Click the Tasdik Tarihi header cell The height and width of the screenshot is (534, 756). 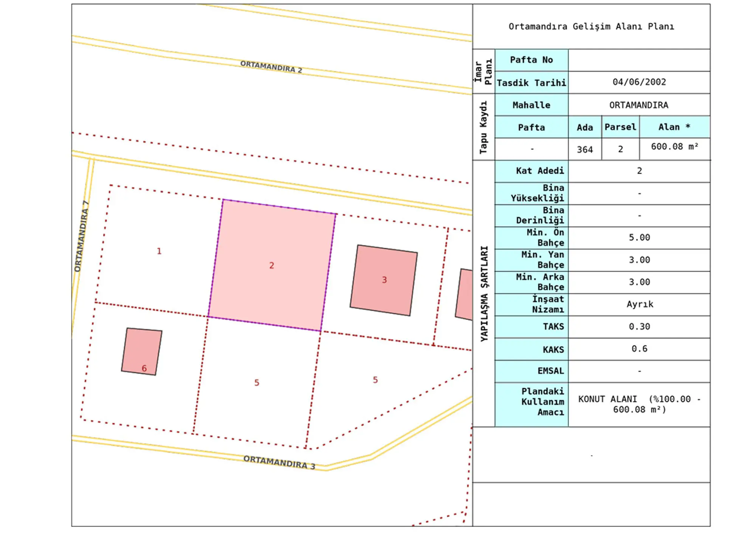point(531,83)
